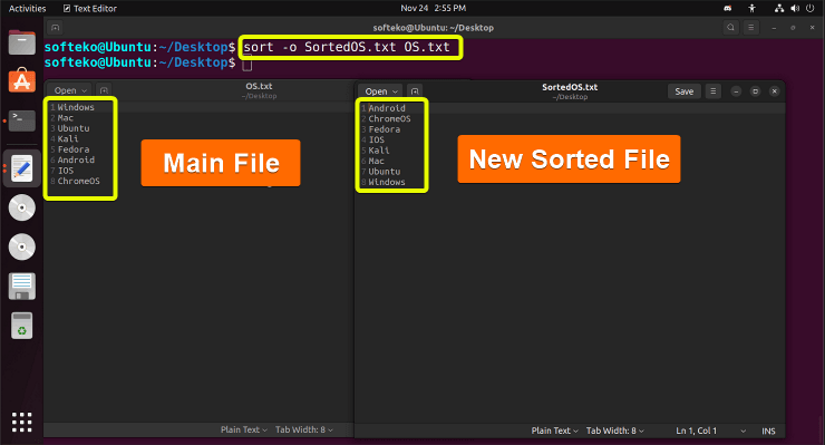825x445 pixels.
Task: Toggle the INS insert mode indicator
Action: (x=768, y=431)
